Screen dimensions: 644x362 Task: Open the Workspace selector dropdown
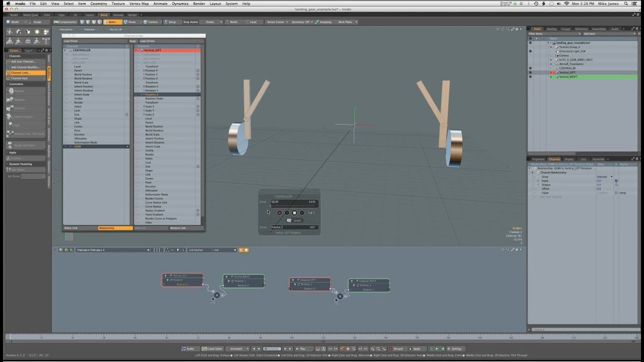tap(113, 250)
